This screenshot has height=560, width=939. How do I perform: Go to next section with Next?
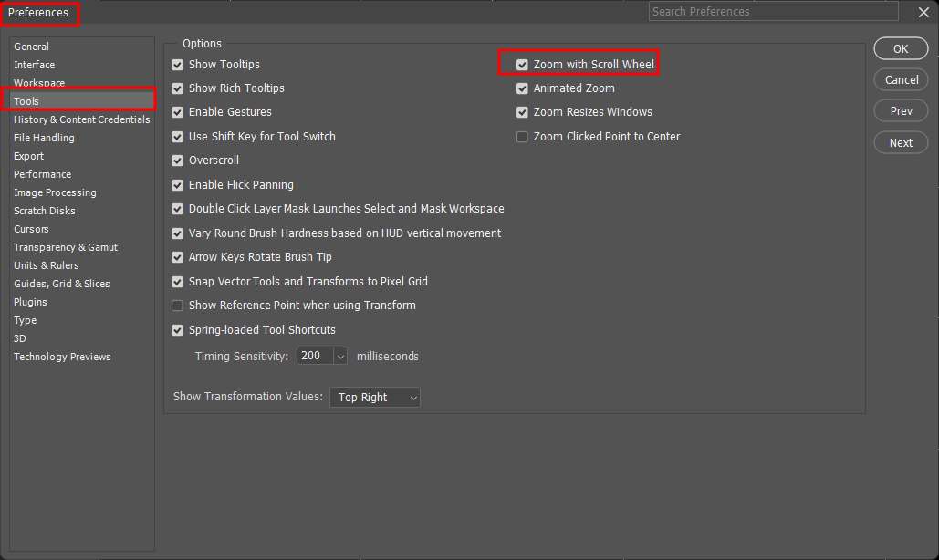point(901,143)
